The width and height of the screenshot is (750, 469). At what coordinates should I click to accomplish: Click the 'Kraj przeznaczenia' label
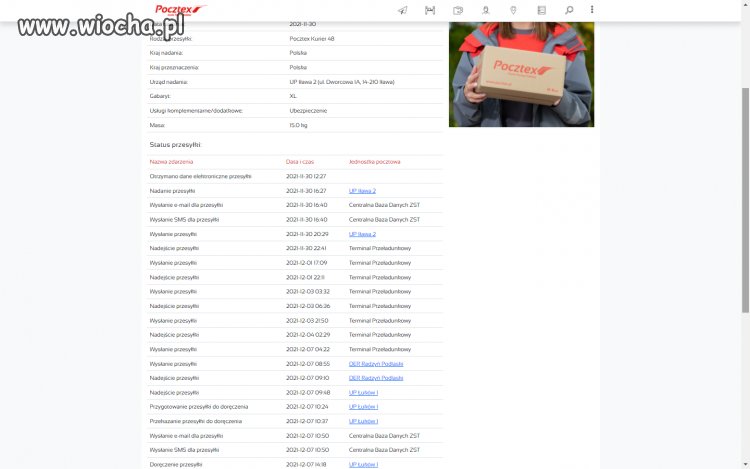174,67
